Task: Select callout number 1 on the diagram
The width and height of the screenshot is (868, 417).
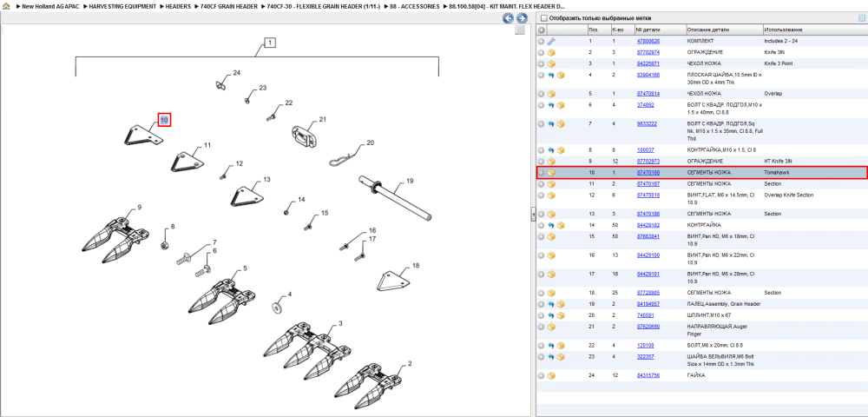Action: [x=270, y=42]
